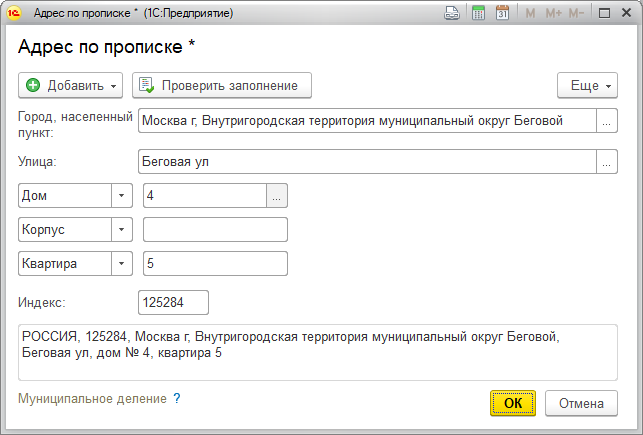Click Проверить заполнение button

[x=222, y=86]
